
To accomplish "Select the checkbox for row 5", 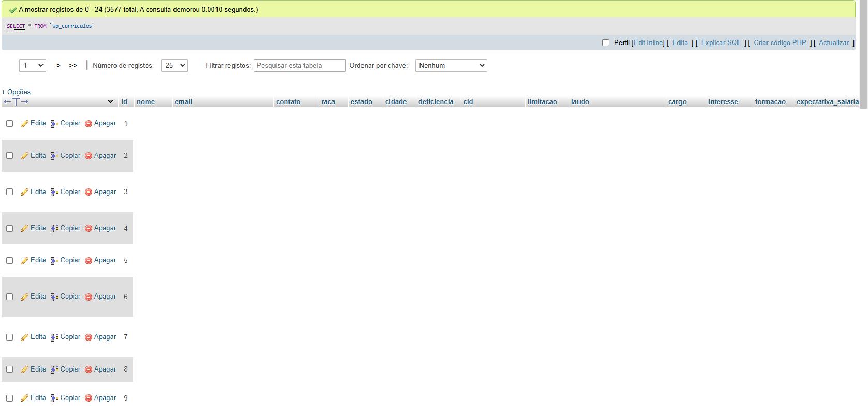I will (x=9, y=260).
